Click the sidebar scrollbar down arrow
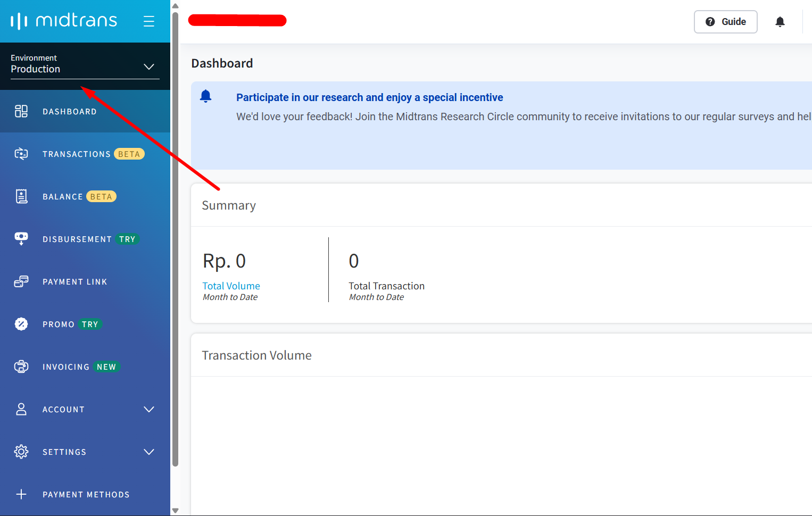 point(175,510)
